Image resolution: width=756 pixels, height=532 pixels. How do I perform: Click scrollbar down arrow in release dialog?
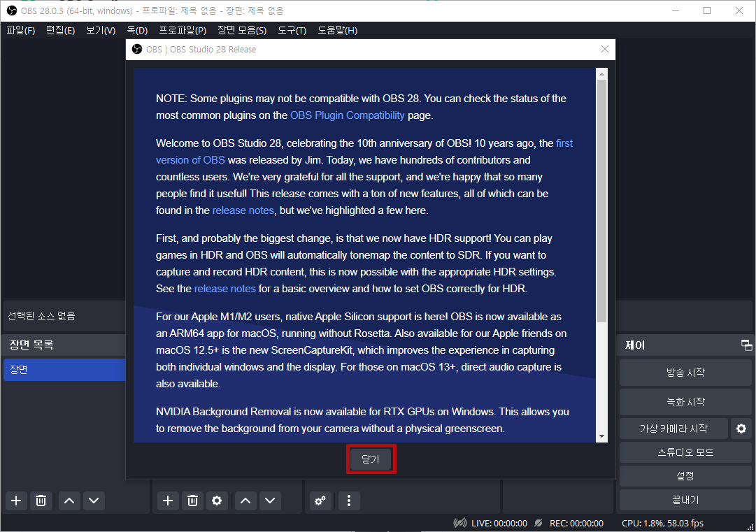(x=601, y=437)
